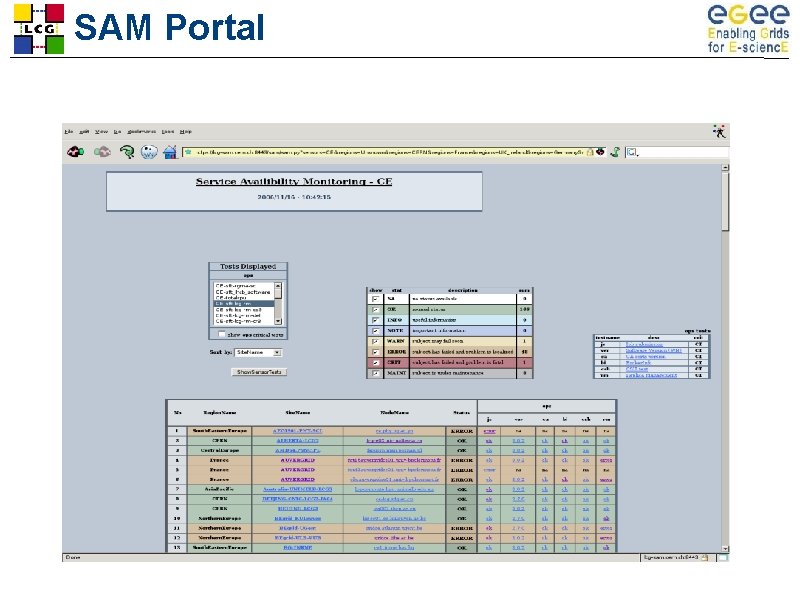Toggle the show checkbox for ERROR status

[x=377, y=353]
